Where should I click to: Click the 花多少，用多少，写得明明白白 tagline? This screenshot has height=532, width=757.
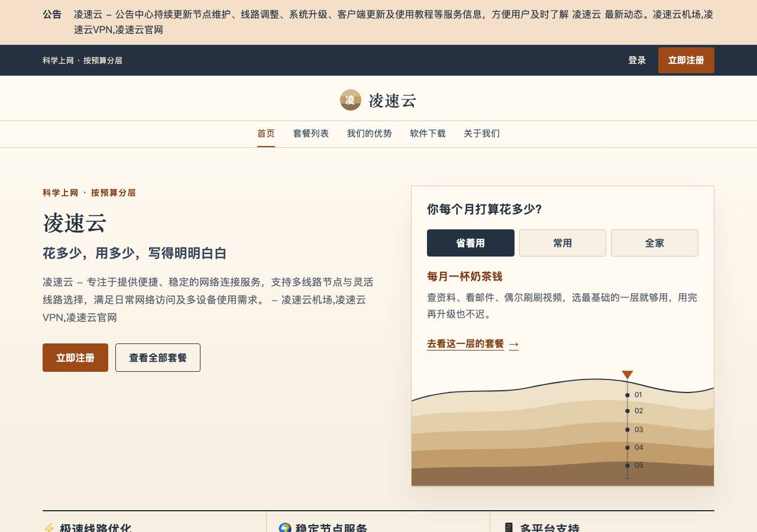click(135, 253)
